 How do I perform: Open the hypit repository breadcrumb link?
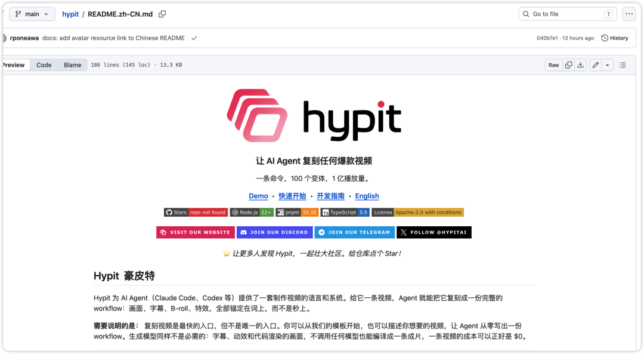(x=70, y=14)
